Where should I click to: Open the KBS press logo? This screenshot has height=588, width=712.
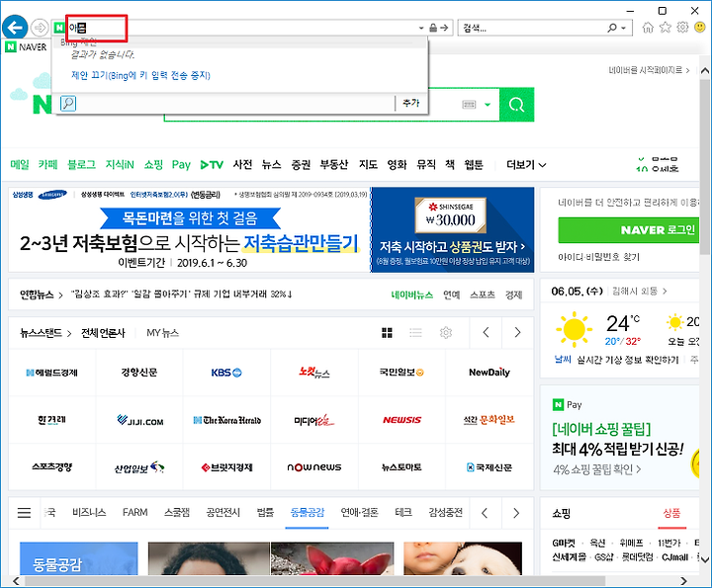[x=226, y=373]
